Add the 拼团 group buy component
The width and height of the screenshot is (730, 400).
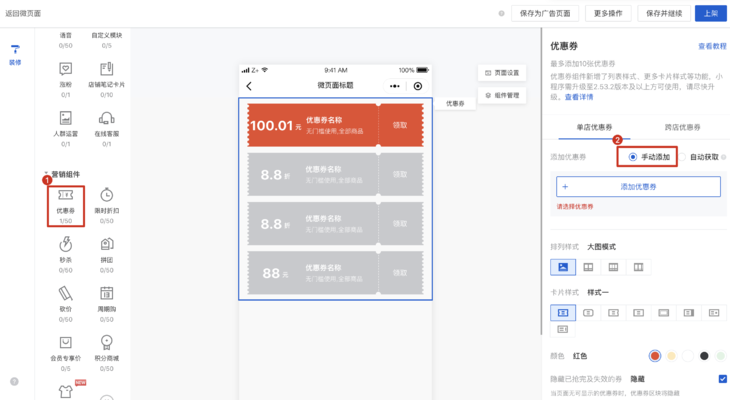click(x=106, y=243)
